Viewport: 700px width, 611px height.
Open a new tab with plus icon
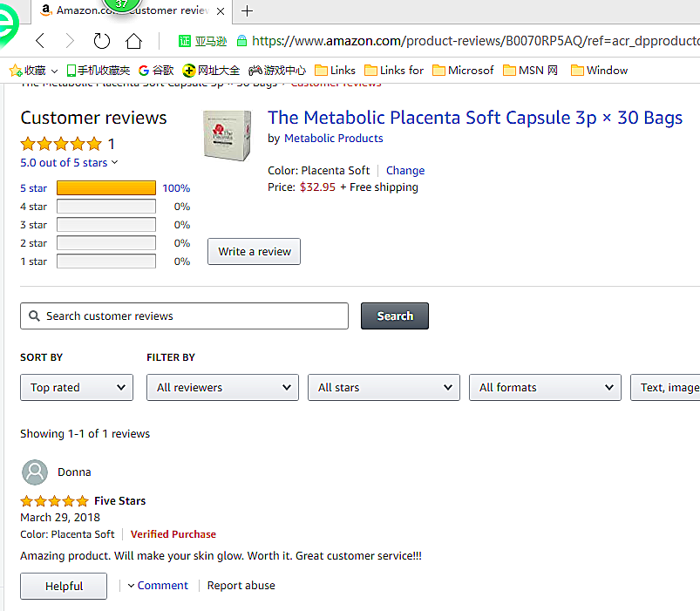pos(248,11)
